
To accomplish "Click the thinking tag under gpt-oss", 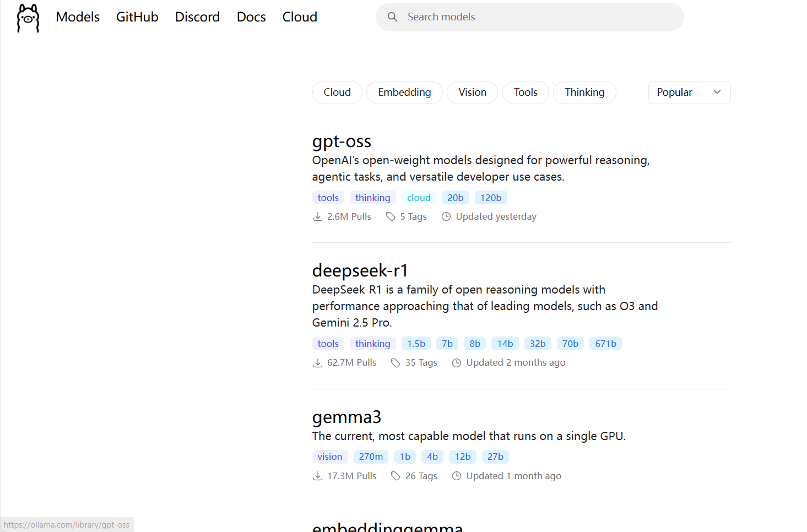I will [x=372, y=198].
